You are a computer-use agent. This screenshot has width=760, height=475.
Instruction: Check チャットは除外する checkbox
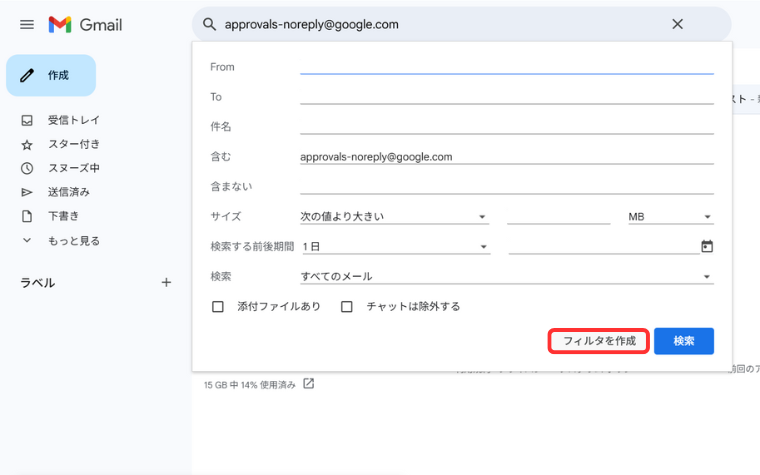347,306
